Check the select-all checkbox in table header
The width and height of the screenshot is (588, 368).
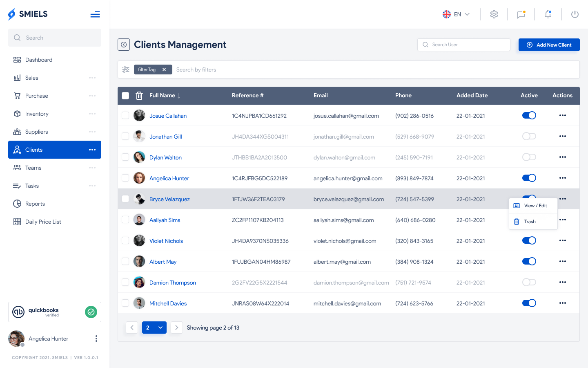(x=125, y=96)
